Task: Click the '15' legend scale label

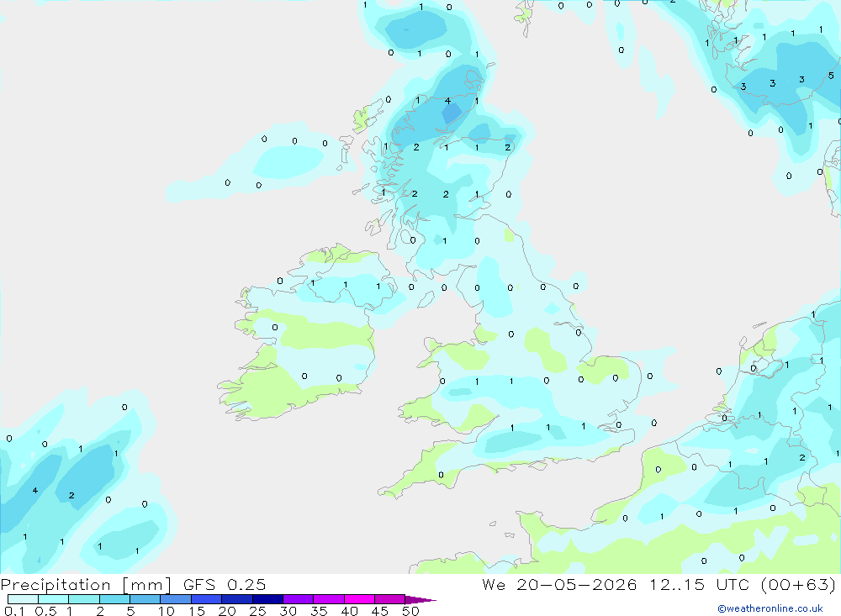Action: [x=196, y=611]
